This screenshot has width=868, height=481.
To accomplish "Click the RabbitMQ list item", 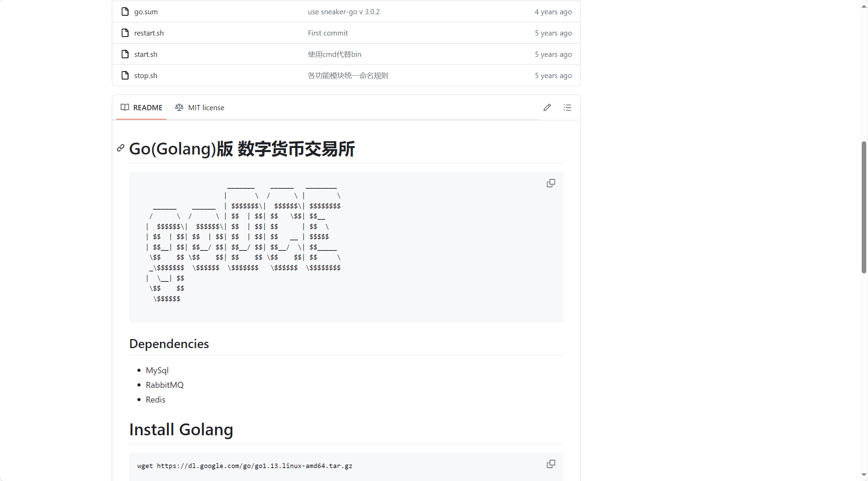I will point(165,385).
